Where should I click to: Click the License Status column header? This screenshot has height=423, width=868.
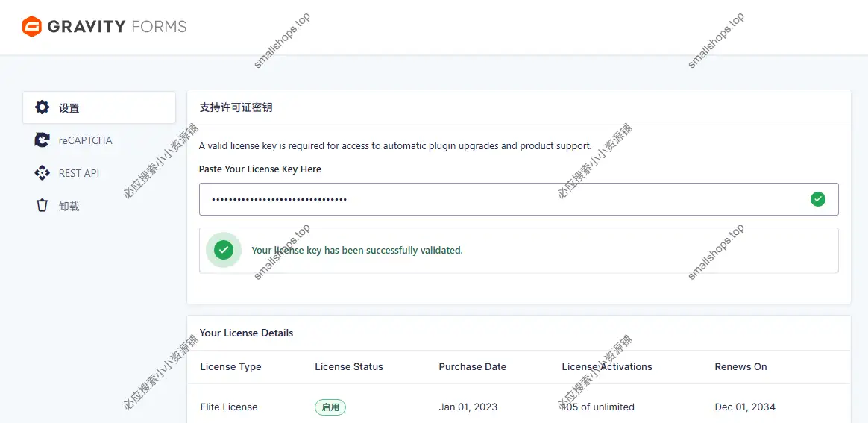pos(349,366)
